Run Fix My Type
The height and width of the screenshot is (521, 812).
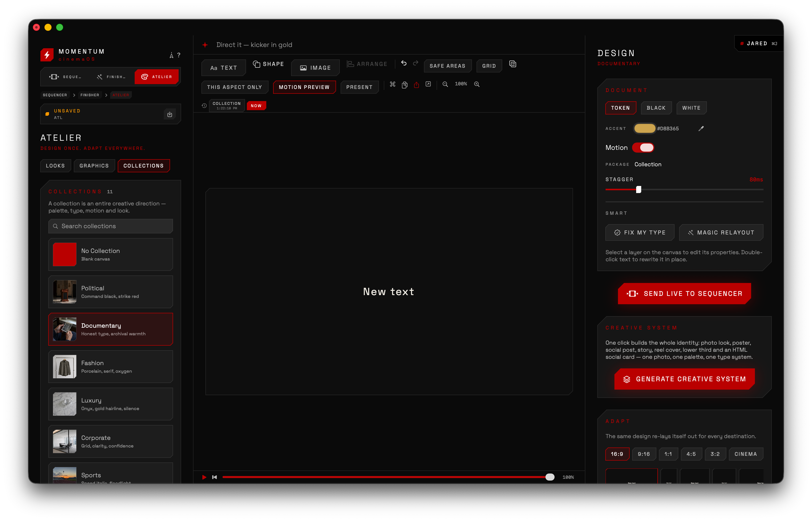pyautogui.click(x=639, y=232)
